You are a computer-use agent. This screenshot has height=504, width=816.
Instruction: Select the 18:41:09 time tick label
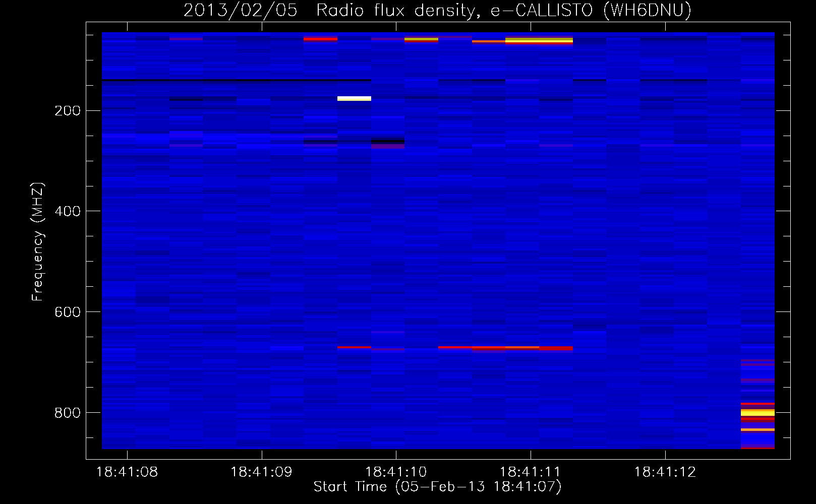click(261, 472)
